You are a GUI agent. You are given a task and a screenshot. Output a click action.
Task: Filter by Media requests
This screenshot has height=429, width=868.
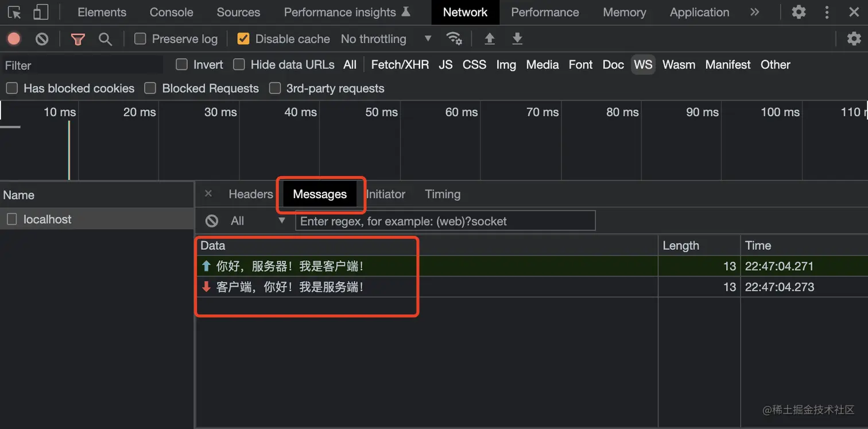click(542, 65)
